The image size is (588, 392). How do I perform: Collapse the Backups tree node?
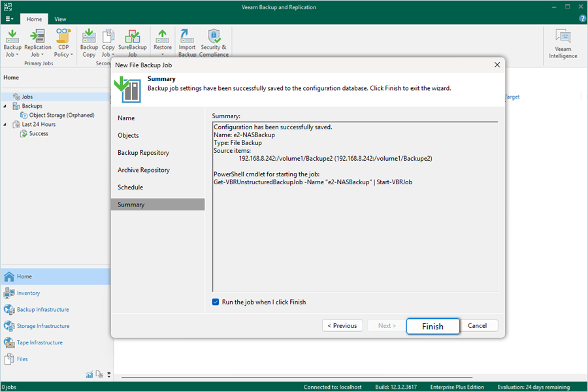point(5,106)
